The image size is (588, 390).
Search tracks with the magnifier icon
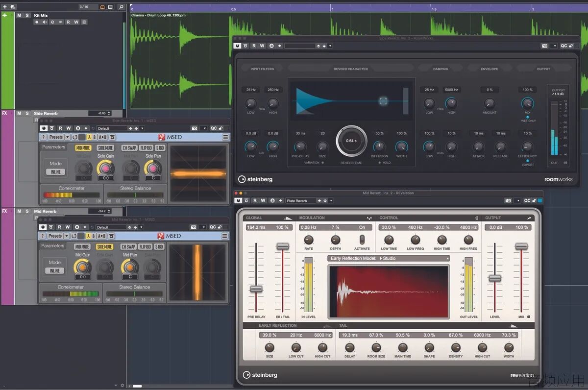(x=121, y=7)
